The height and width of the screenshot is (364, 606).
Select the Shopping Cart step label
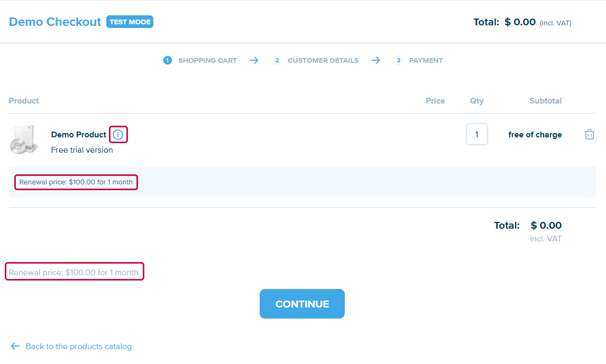[207, 60]
